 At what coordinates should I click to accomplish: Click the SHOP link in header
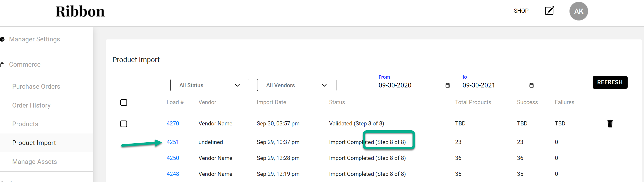(521, 11)
